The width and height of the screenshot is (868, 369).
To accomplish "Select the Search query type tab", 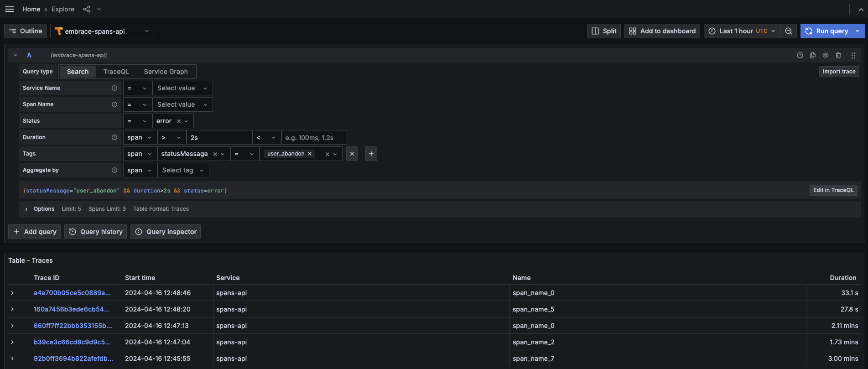I will 78,72.
